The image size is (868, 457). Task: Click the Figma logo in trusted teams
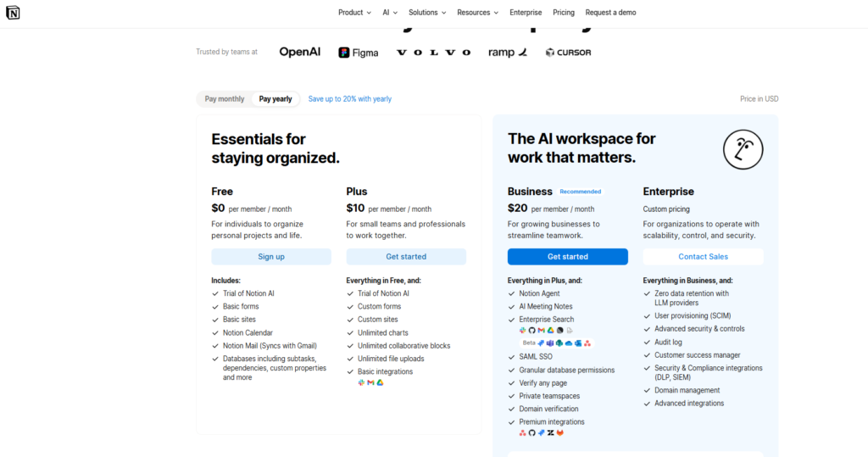(359, 53)
